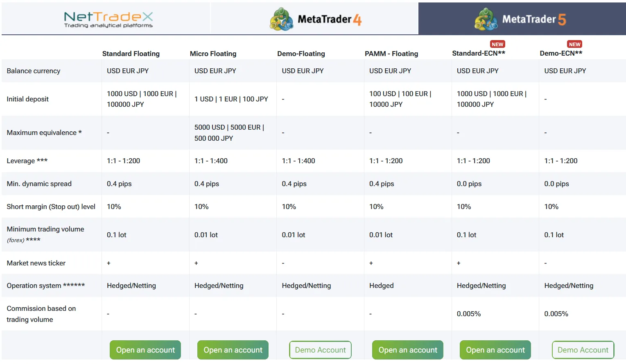Screen dimensions: 626x364
Task: Click Standard Floating minimum volume 0.1 lot
Action: click(117, 235)
